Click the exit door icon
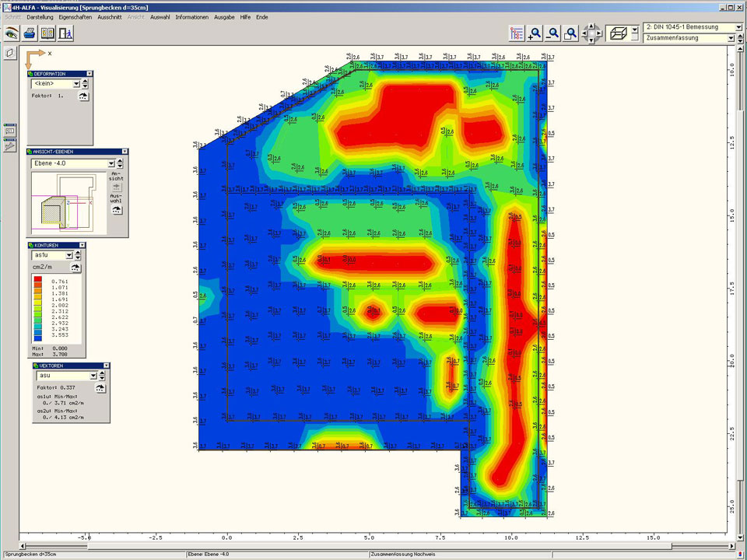747x560 pixels. pyautogui.click(x=65, y=33)
